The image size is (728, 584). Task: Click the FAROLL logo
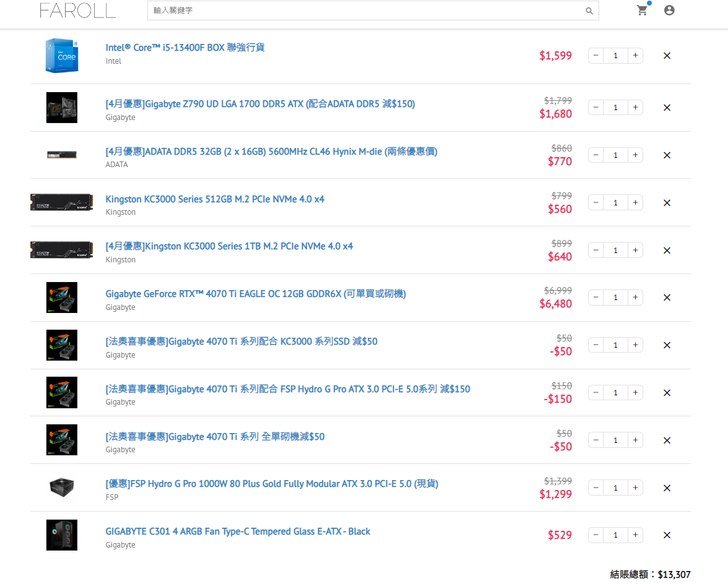77,11
